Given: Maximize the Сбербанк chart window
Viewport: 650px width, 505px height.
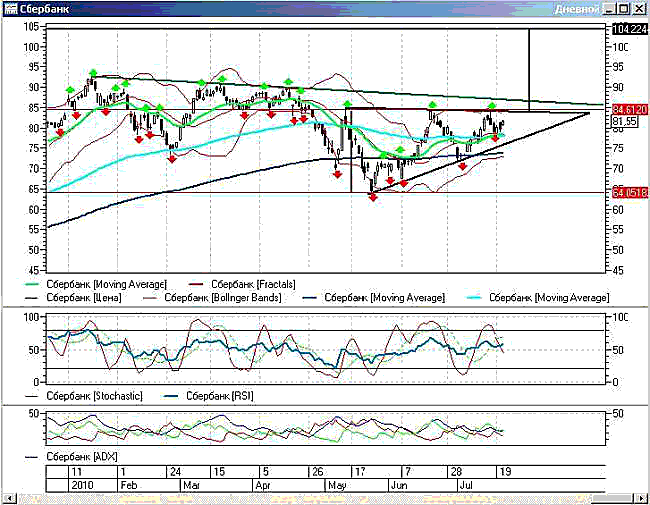Looking at the screenshot, I should click(x=624, y=9).
